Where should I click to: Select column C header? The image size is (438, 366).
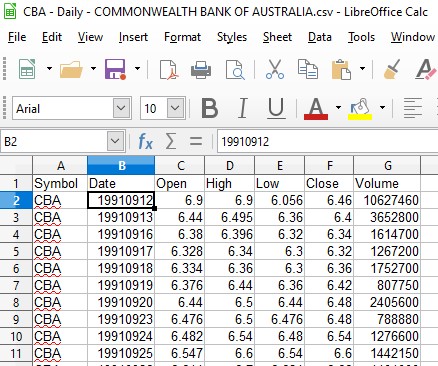[180, 166]
